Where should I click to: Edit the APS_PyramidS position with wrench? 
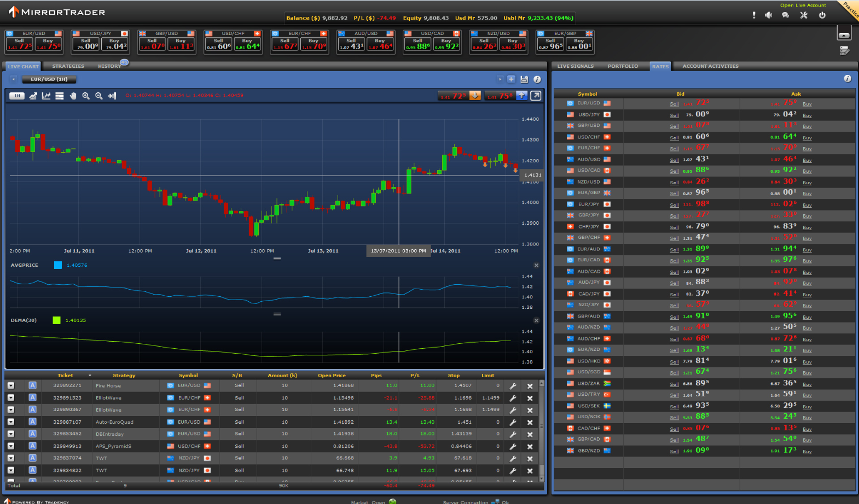click(x=513, y=447)
